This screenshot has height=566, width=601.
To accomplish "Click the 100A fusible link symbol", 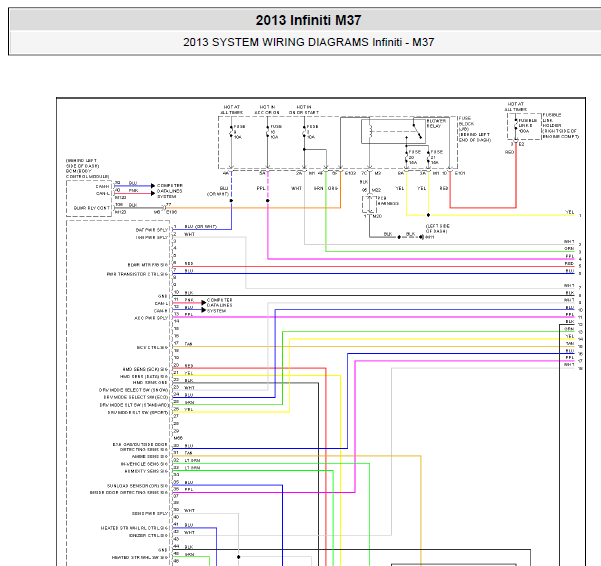I will click(516, 126).
